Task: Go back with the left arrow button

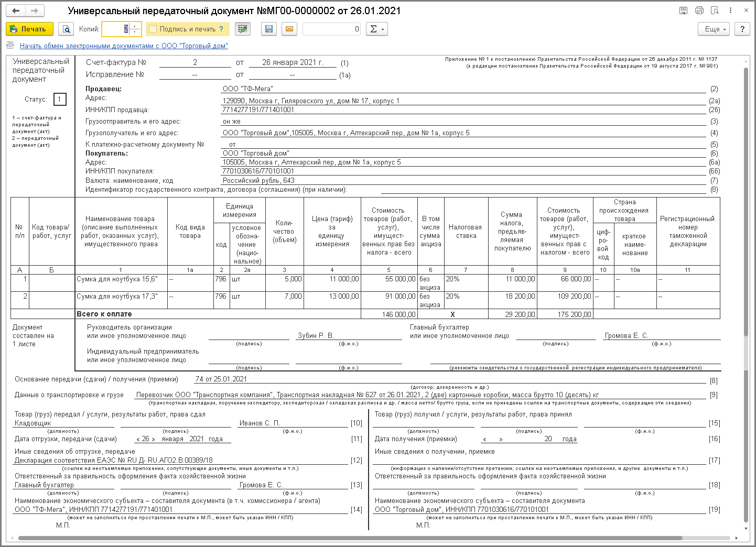Action: tap(16, 10)
